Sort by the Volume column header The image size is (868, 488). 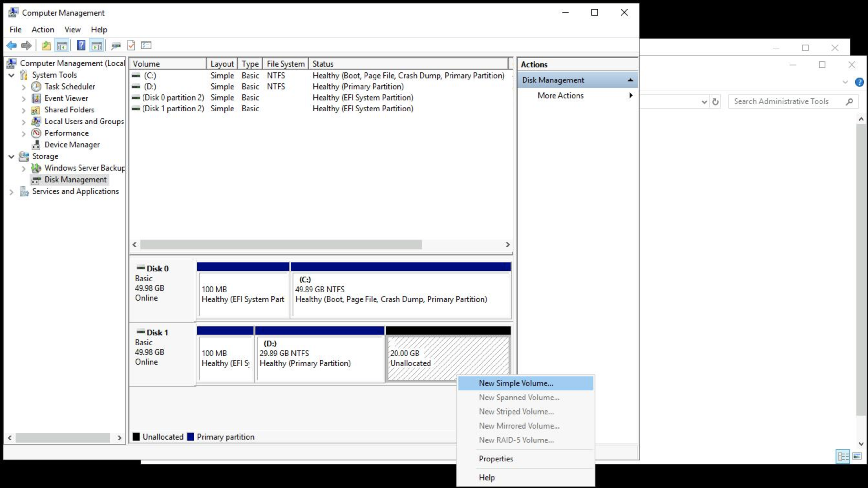click(x=168, y=64)
